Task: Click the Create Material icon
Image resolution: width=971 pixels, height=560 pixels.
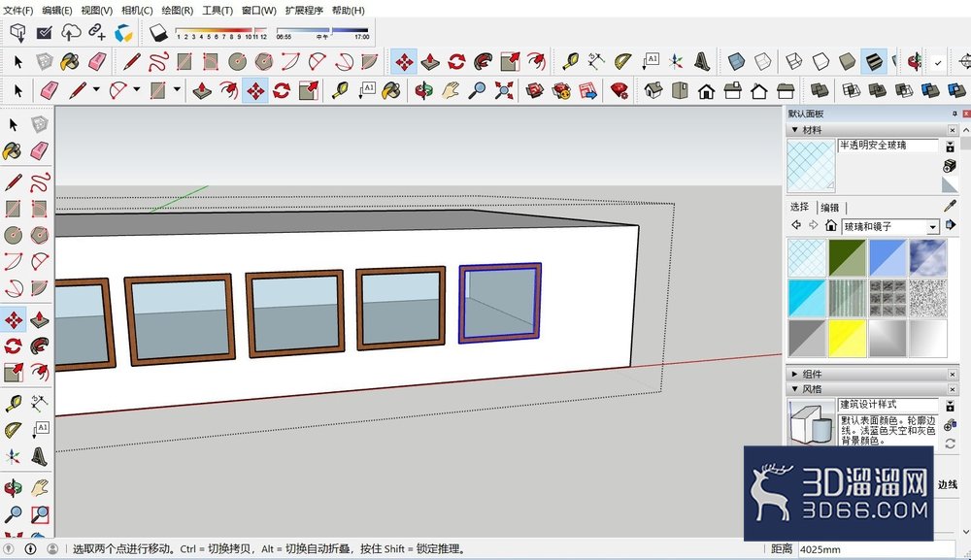Action: (x=950, y=166)
